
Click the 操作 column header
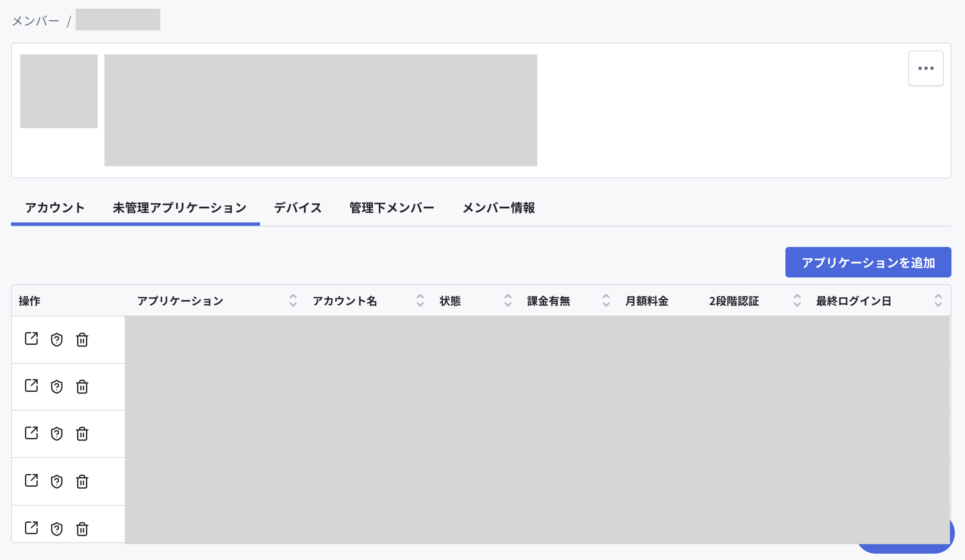point(30,301)
